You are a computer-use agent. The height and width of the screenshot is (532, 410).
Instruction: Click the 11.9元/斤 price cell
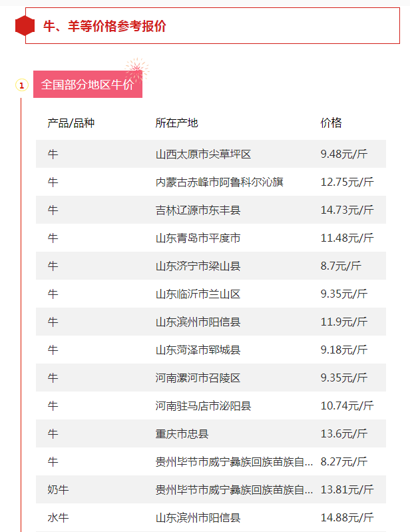[343, 322]
